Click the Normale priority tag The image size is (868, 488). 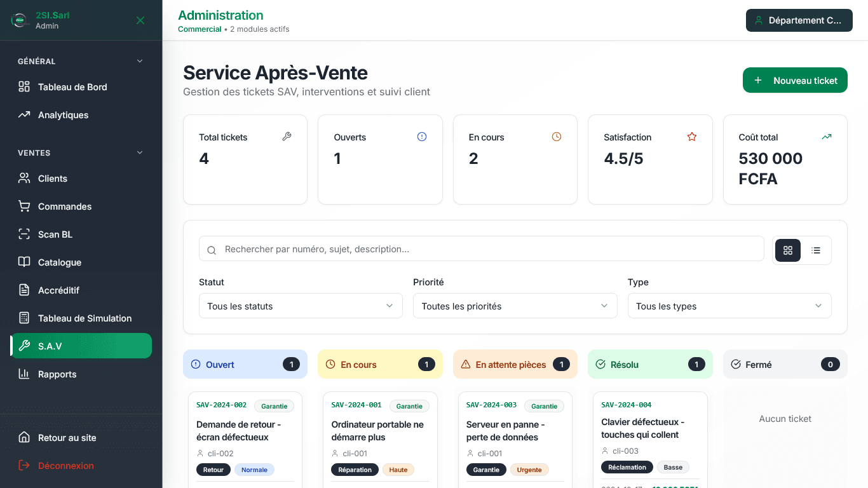click(x=254, y=470)
